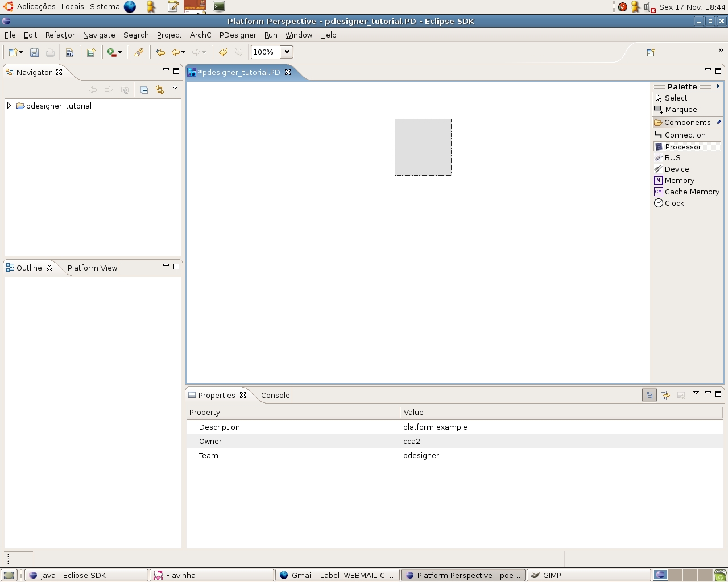Open the Navigator view menu triangle

click(x=175, y=88)
